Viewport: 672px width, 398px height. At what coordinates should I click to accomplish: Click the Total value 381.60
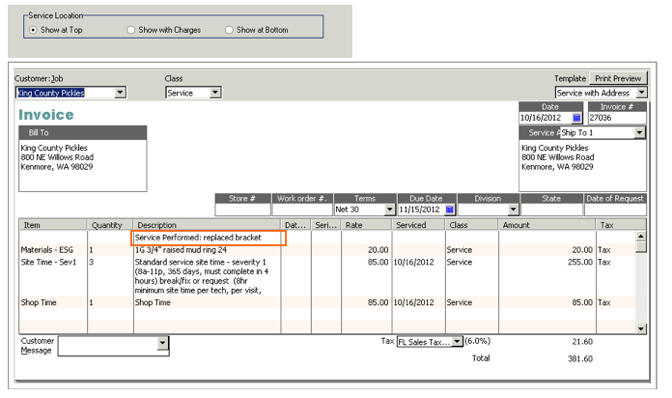580,359
